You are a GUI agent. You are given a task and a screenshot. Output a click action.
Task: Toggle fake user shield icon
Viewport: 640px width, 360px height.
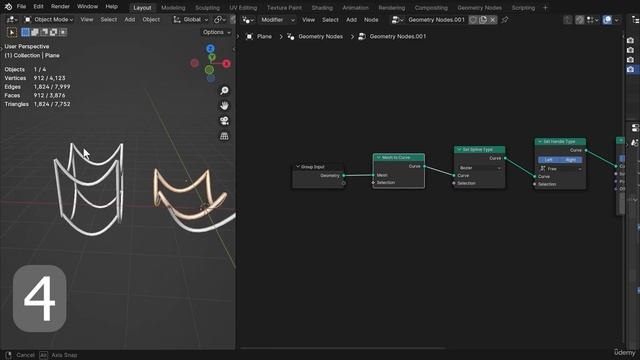coord(473,20)
